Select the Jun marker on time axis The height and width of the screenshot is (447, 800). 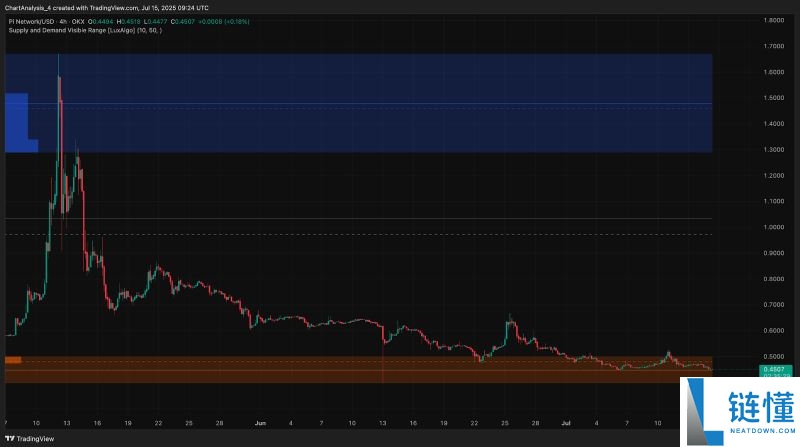pyautogui.click(x=260, y=422)
